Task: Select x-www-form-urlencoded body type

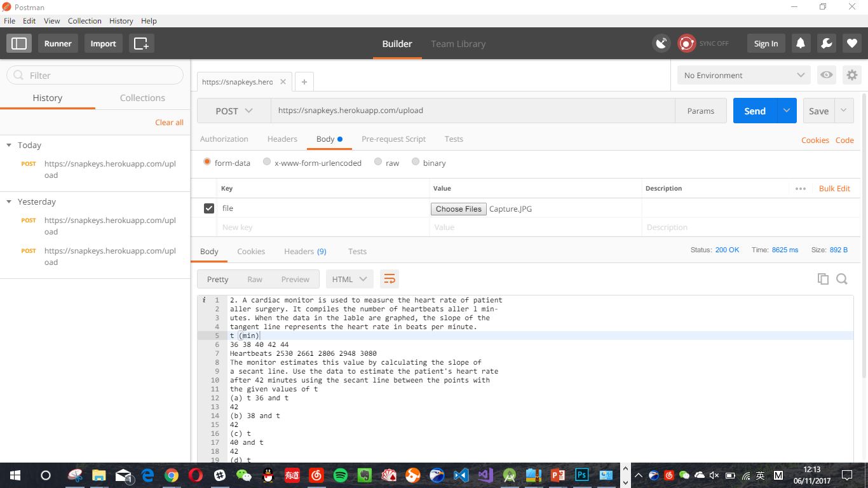Action: click(x=267, y=162)
